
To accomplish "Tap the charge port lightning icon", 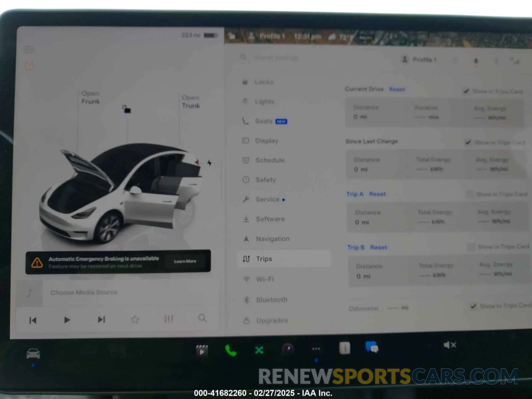I will coord(209,163).
